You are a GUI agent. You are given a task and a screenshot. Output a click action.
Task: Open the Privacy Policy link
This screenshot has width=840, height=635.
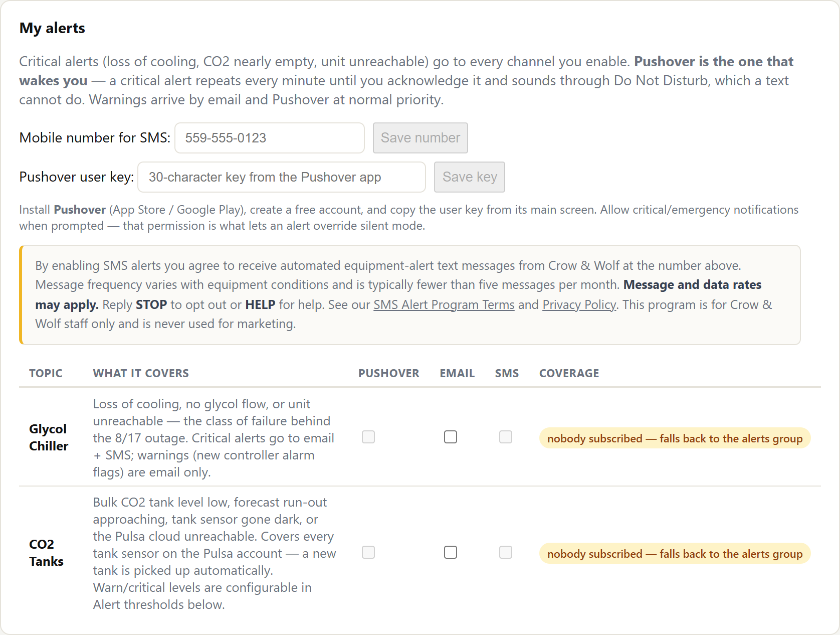tap(579, 304)
